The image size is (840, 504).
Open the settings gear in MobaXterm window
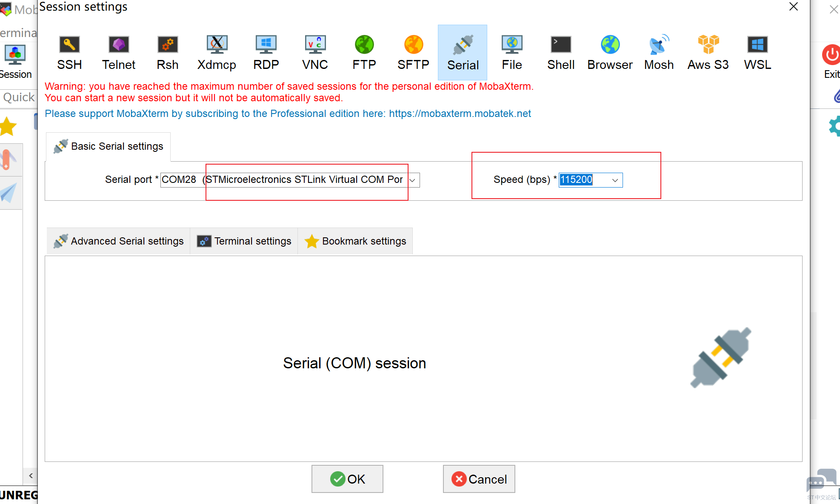tap(835, 126)
